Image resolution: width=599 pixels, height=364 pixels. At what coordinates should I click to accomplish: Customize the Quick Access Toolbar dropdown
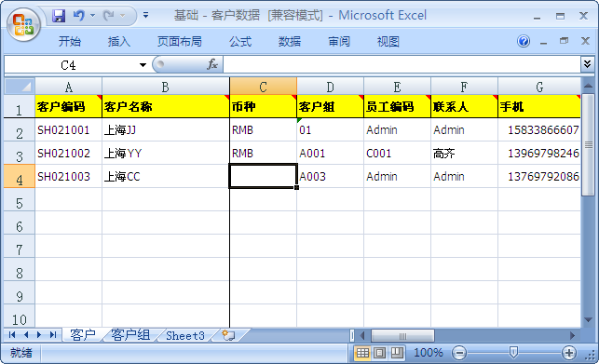tap(145, 15)
